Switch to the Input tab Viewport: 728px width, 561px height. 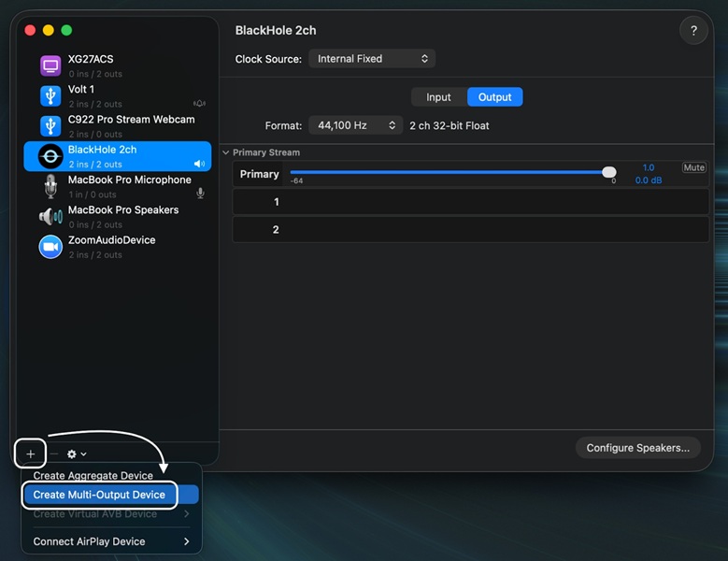pyautogui.click(x=438, y=97)
